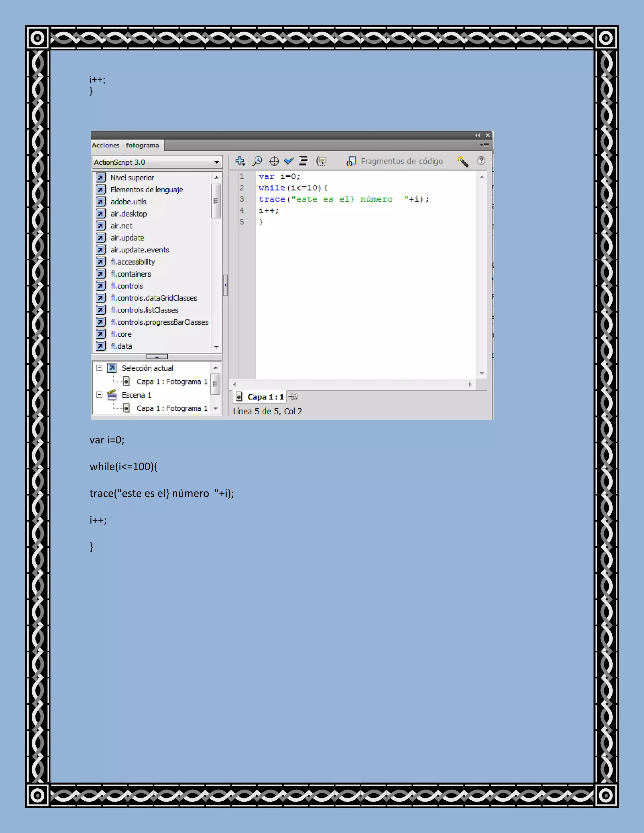Open the ActionScript 3.0 version dropdown
The height and width of the screenshot is (833, 644).
click(x=216, y=162)
